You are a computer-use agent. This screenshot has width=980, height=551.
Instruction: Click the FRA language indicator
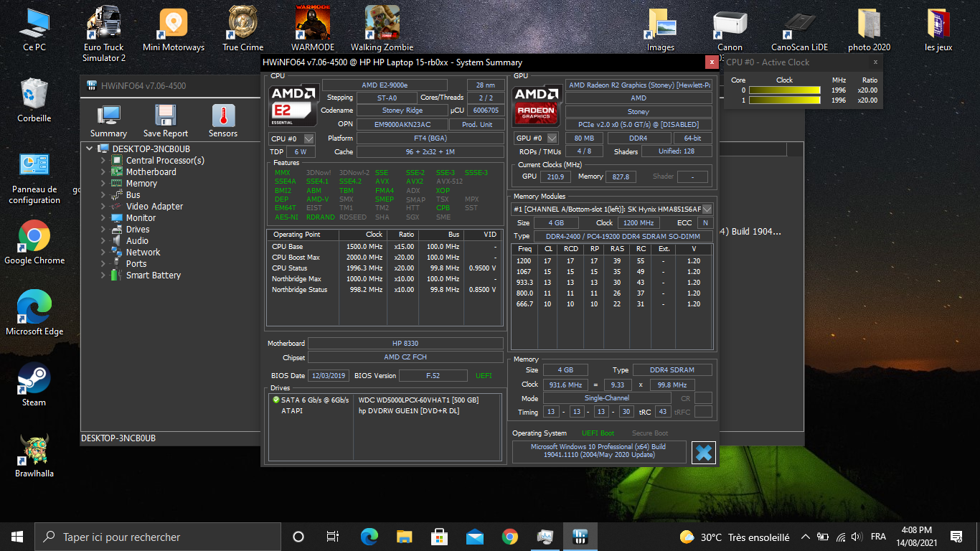tap(878, 537)
